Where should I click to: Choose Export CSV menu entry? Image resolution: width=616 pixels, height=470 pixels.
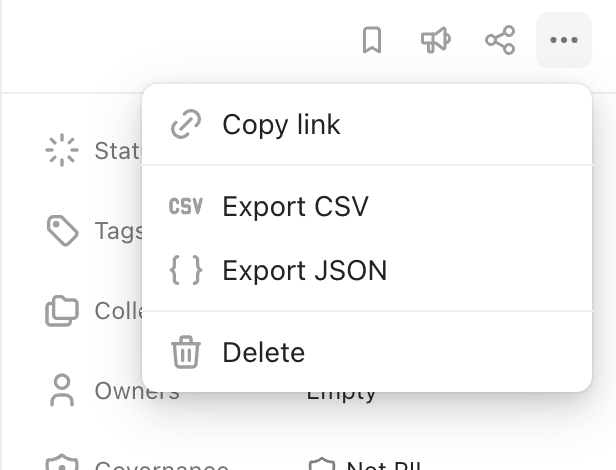click(x=367, y=206)
